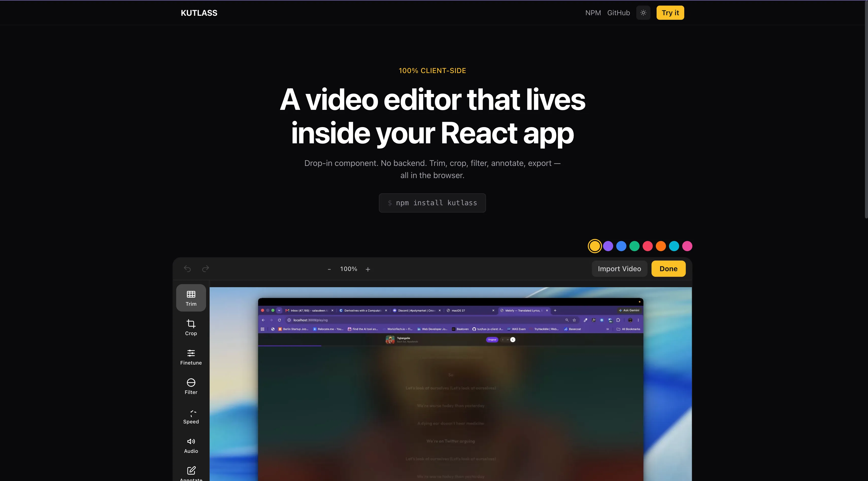Click the '100% CLIENT-SIDE' tagline text
The height and width of the screenshot is (481, 868).
[x=432, y=71]
